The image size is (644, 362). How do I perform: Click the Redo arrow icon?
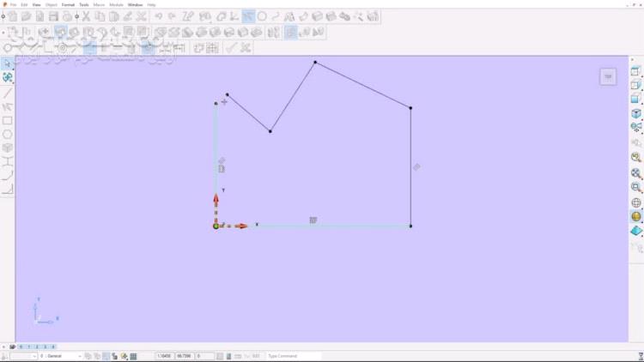pos(172,16)
